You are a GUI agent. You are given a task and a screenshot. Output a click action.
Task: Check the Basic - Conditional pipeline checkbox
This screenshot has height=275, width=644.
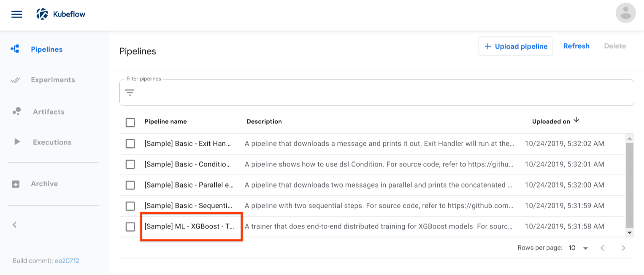pyautogui.click(x=130, y=164)
